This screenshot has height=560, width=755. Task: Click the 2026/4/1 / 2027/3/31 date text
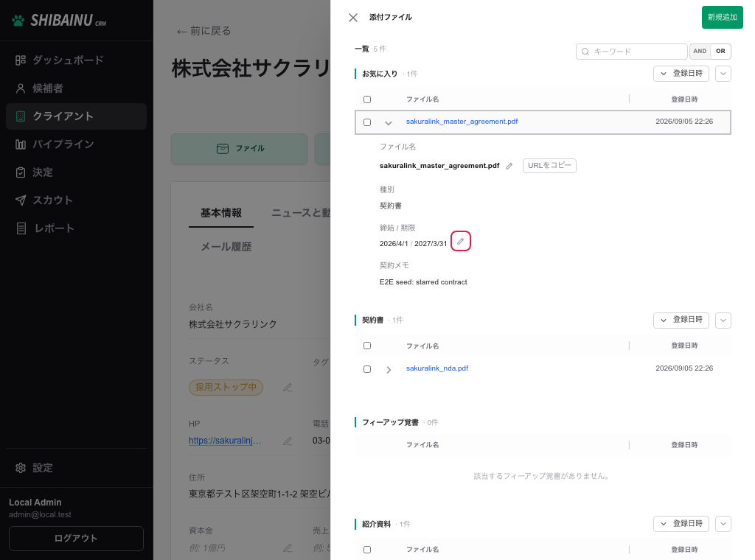(413, 244)
